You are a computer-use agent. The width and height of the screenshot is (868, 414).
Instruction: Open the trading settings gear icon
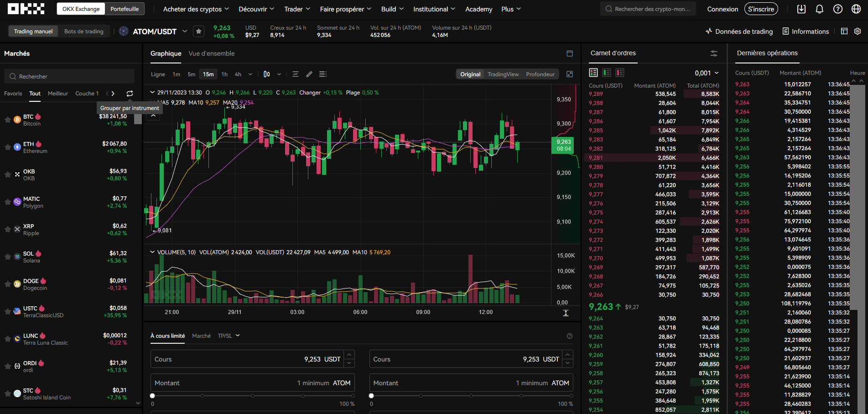(x=858, y=31)
